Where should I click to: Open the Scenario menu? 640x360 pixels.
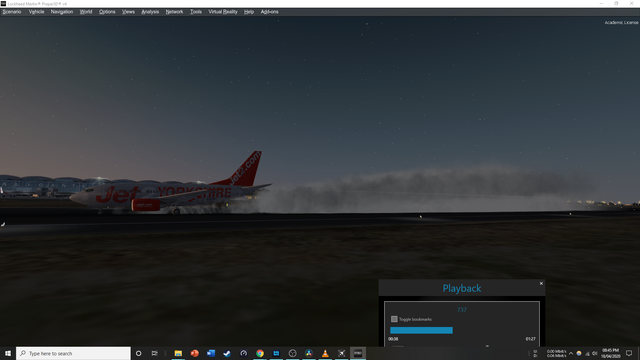(x=12, y=12)
